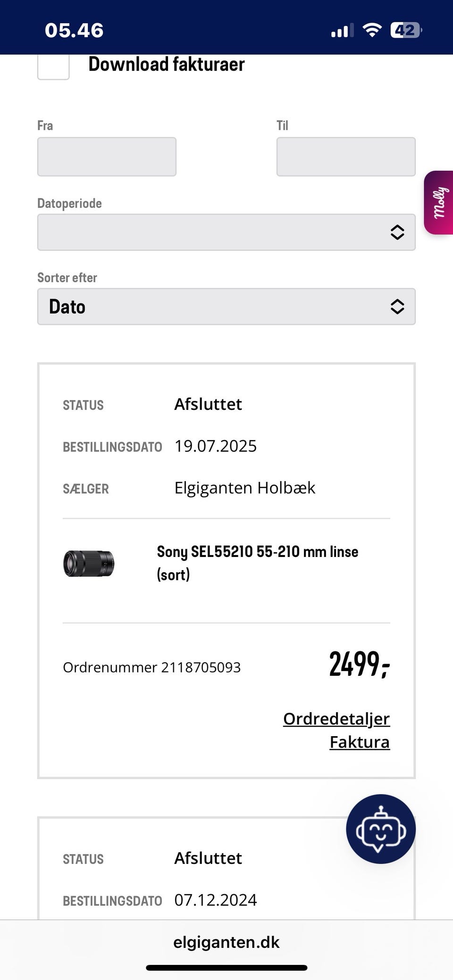The width and height of the screenshot is (453, 980).
Task: Toggle invoice download selection checkbox
Action: point(53,66)
